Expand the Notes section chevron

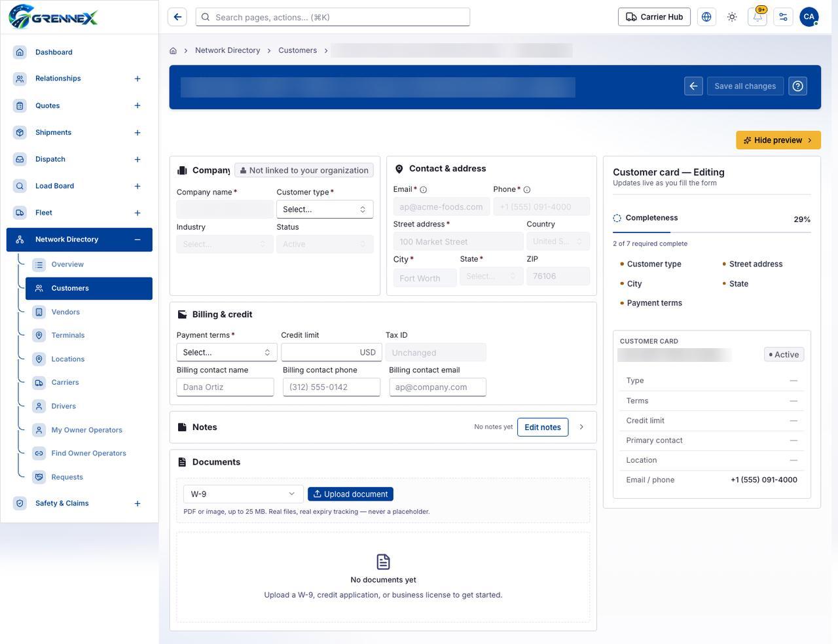(581, 427)
